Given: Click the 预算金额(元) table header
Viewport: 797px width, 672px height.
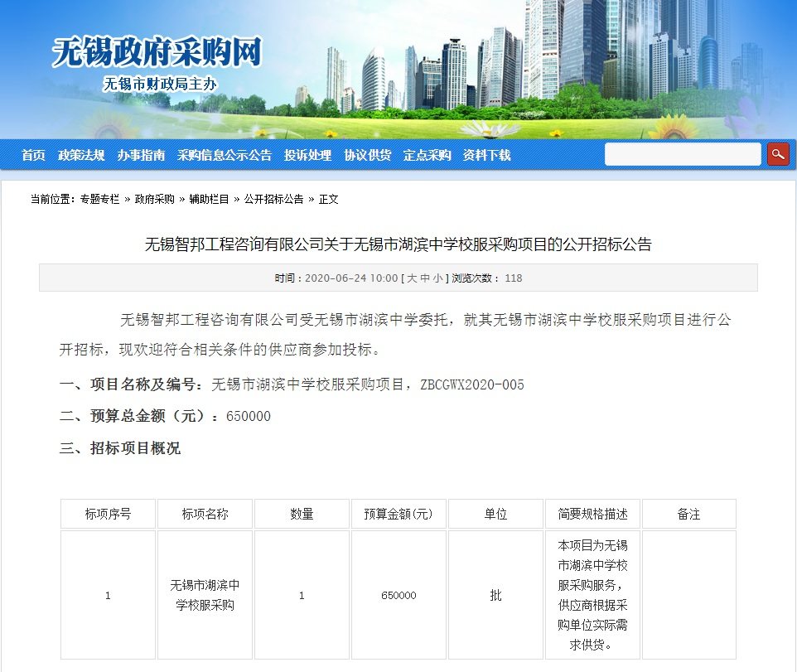Looking at the screenshot, I should (x=398, y=514).
